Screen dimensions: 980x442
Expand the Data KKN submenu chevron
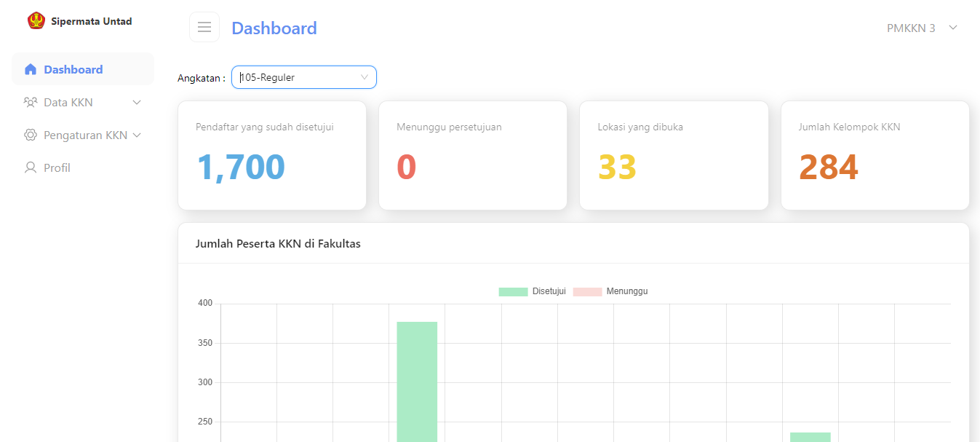pyautogui.click(x=137, y=103)
